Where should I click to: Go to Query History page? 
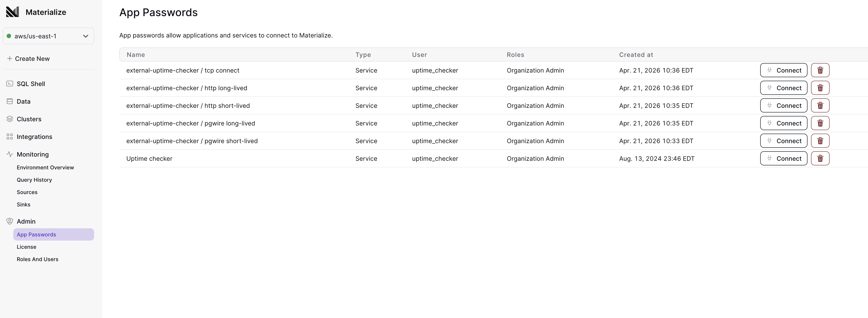click(x=34, y=180)
